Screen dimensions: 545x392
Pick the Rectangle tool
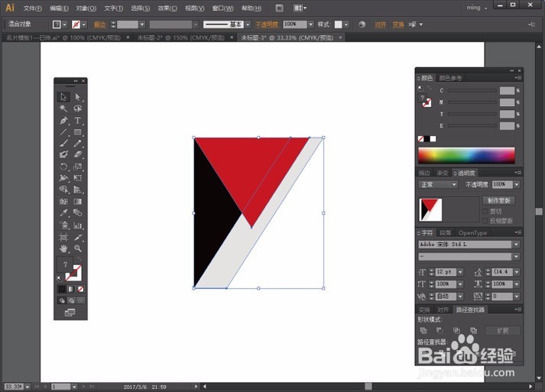(77, 131)
